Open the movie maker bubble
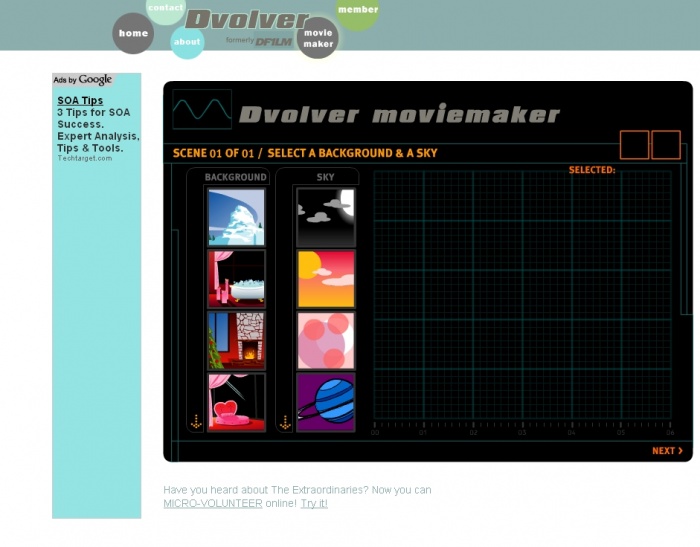700x547 pixels. (318, 38)
